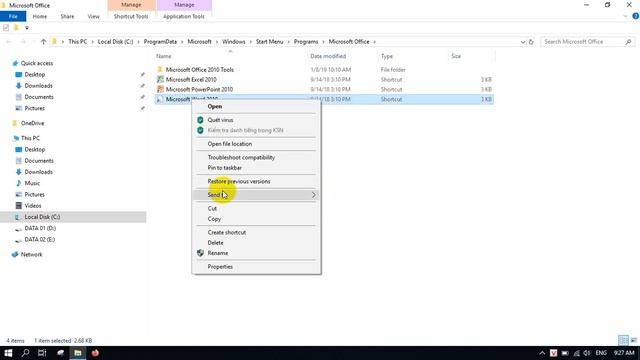This screenshot has height=360, width=640.
Task: Click the Forward navigation arrow
Action: click(x=23, y=42)
